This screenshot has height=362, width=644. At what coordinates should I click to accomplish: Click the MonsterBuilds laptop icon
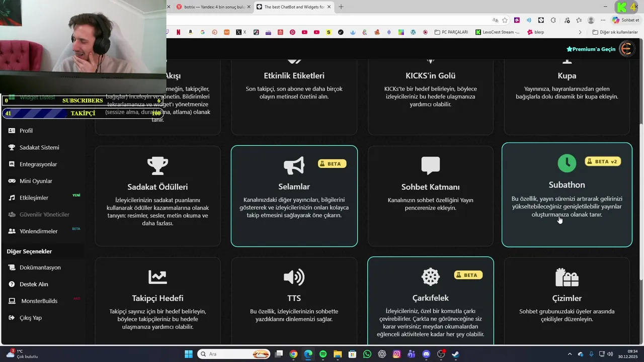pos(12,301)
